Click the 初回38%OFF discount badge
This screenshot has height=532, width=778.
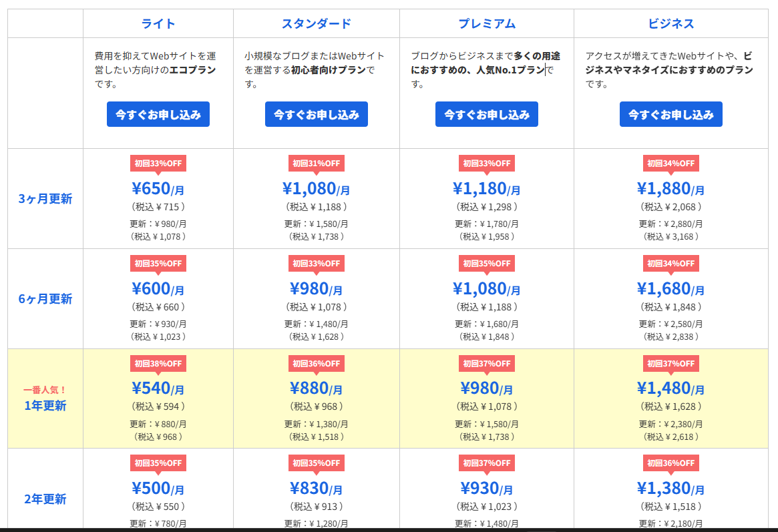click(158, 364)
